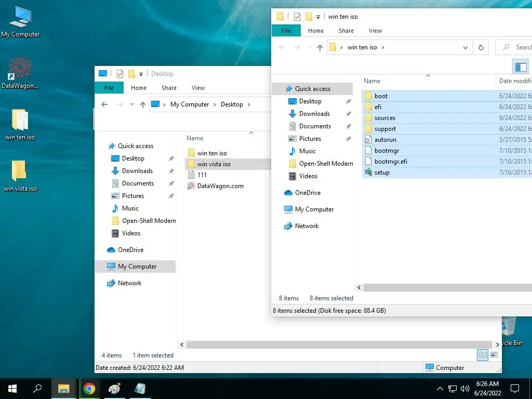Select the setup application file
Viewport: 532px width, 399px height.
point(447,172)
